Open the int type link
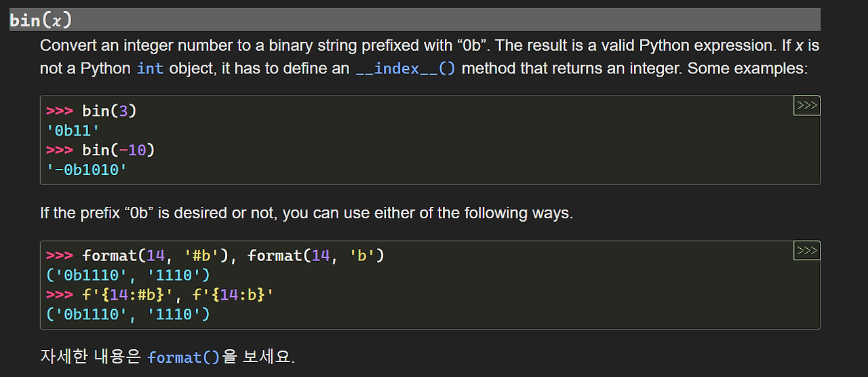The image size is (868, 377). click(x=150, y=68)
